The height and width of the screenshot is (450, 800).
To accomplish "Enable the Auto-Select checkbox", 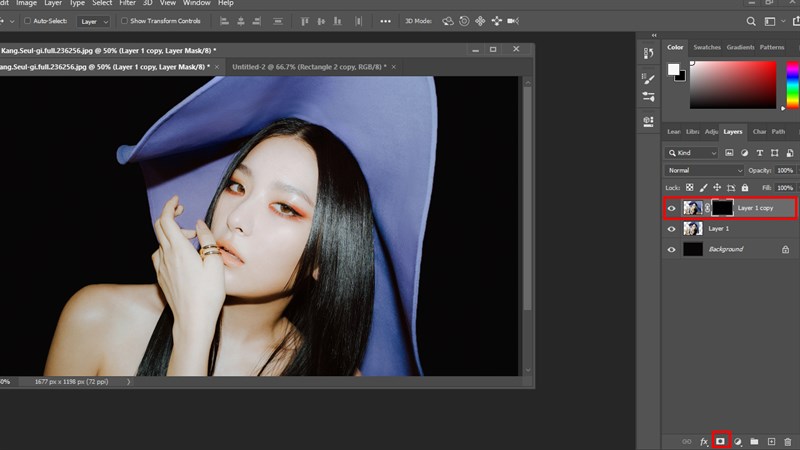I will [28, 21].
